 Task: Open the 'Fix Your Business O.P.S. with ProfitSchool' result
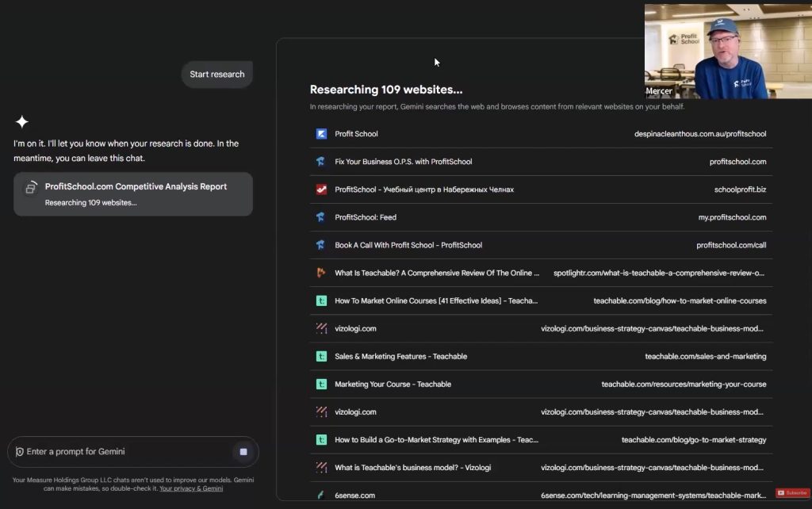(x=404, y=162)
